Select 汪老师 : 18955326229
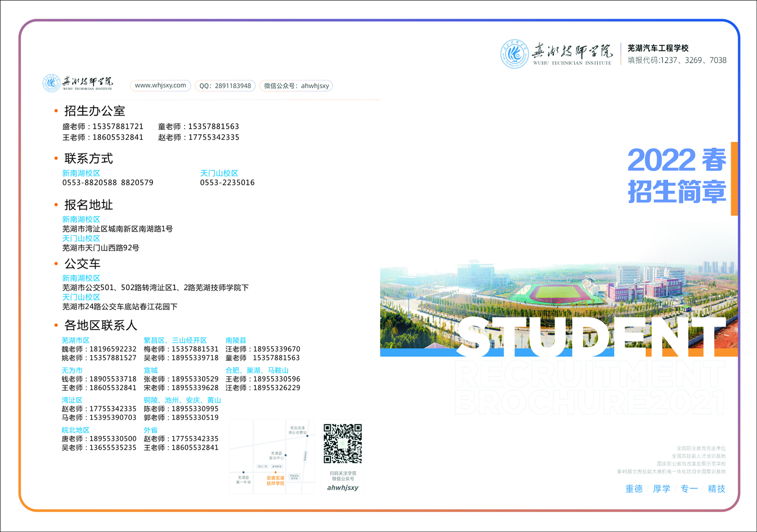 pyautogui.click(x=263, y=388)
